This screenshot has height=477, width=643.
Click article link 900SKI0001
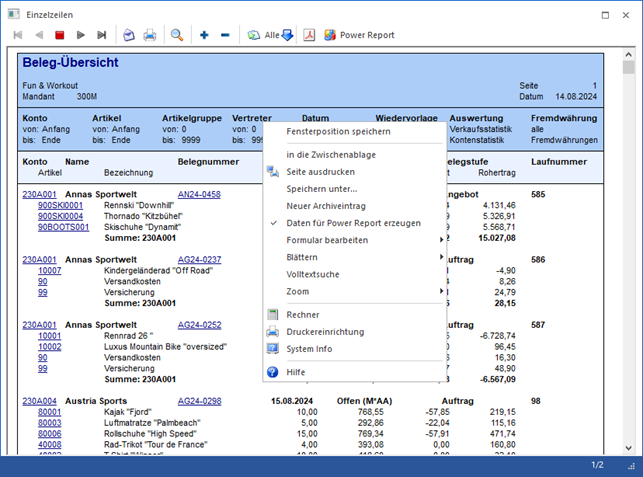[60, 205]
